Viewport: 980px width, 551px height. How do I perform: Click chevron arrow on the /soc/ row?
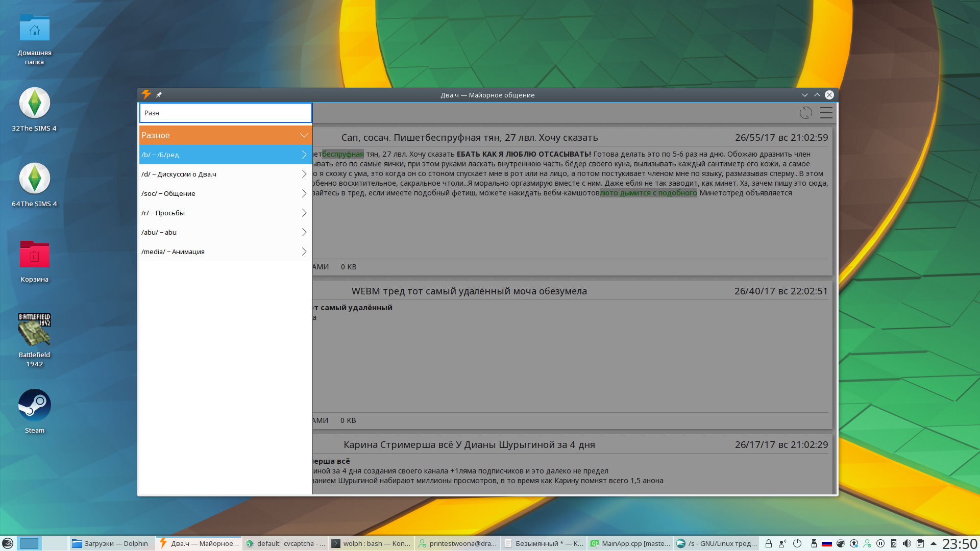tap(304, 193)
